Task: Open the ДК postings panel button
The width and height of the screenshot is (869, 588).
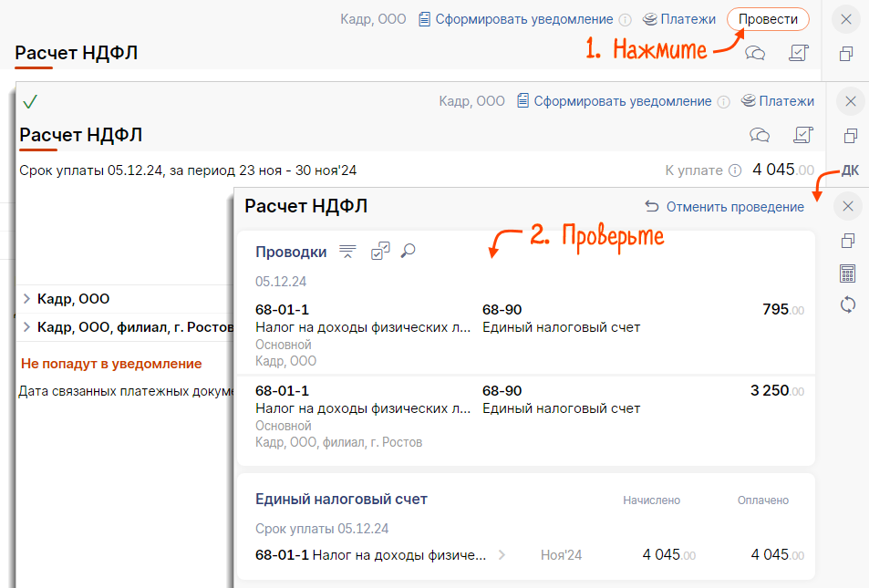Action: coord(850,170)
